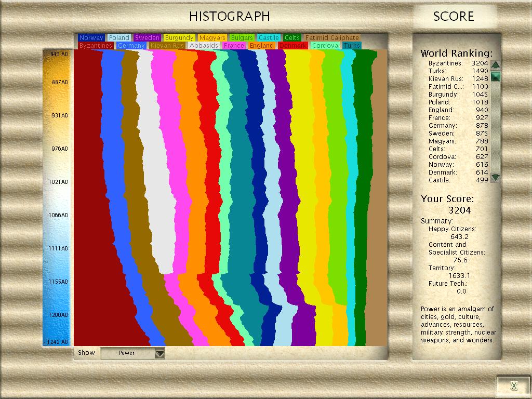Select Denmark 614 ranking row
Image resolution: width=532 pixels, height=399 pixels.
pyautogui.click(x=458, y=172)
